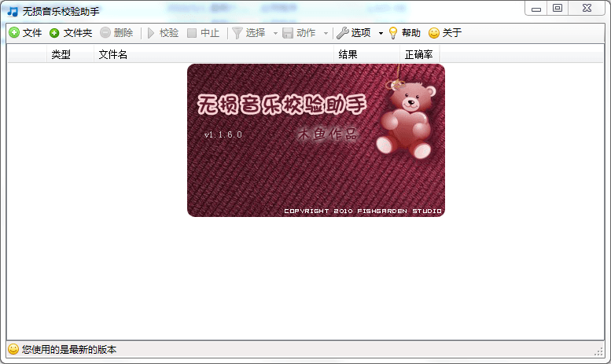Click the 校验 toolbar label

click(169, 33)
